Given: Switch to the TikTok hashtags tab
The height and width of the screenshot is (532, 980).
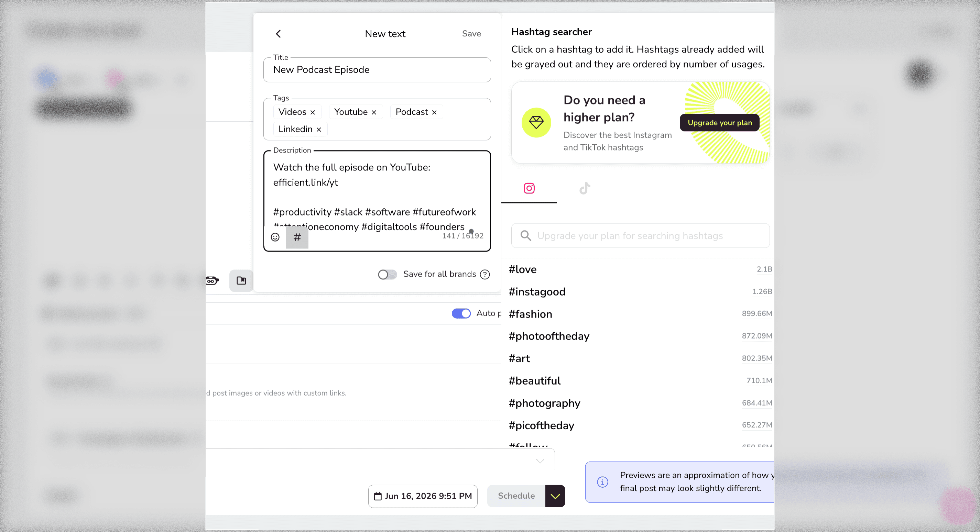Looking at the screenshot, I should [585, 188].
